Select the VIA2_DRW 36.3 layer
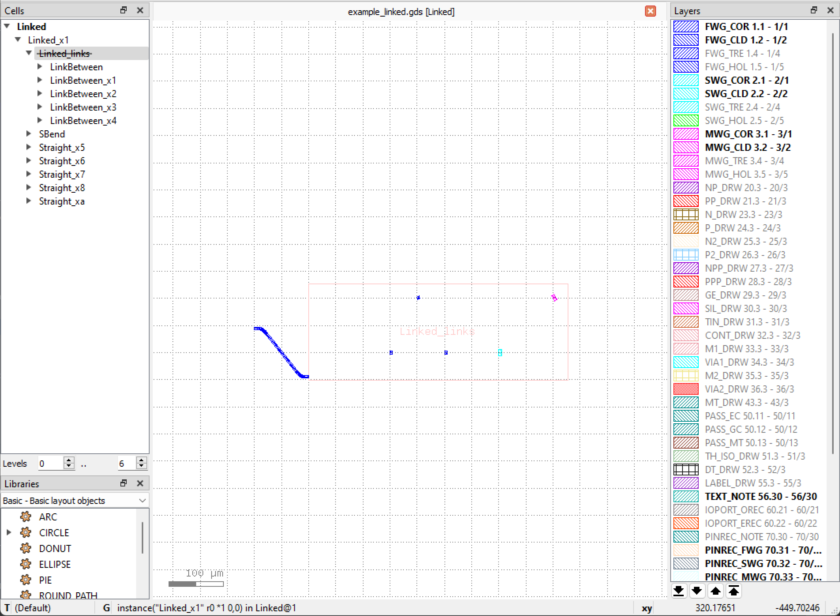The image size is (840, 616). (749, 389)
